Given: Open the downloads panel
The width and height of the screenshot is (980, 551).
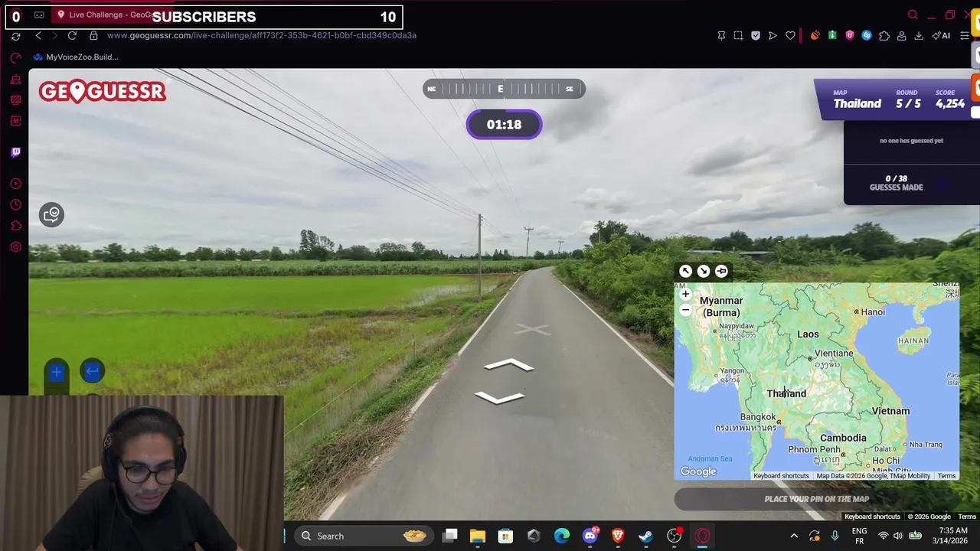Looking at the screenshot, I should [x=919, y=35].
